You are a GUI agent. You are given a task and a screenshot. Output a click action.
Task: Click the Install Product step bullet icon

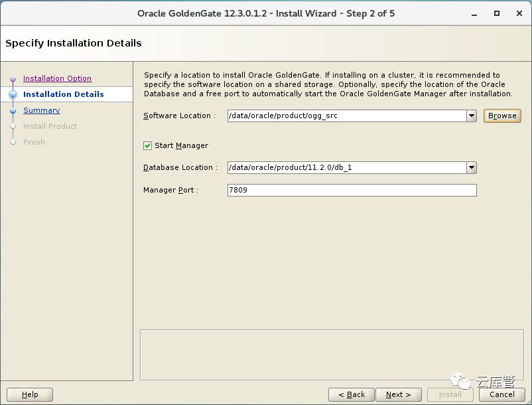[13, 126]
